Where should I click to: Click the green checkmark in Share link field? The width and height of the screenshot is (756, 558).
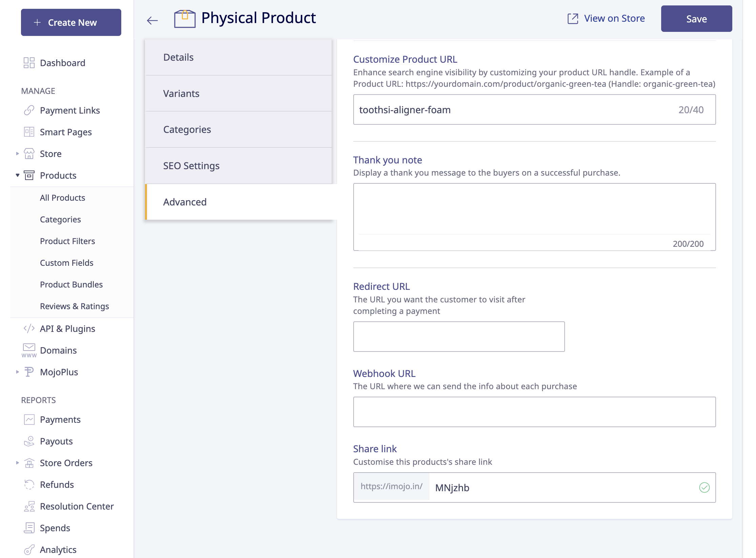[x=704, y=487]
